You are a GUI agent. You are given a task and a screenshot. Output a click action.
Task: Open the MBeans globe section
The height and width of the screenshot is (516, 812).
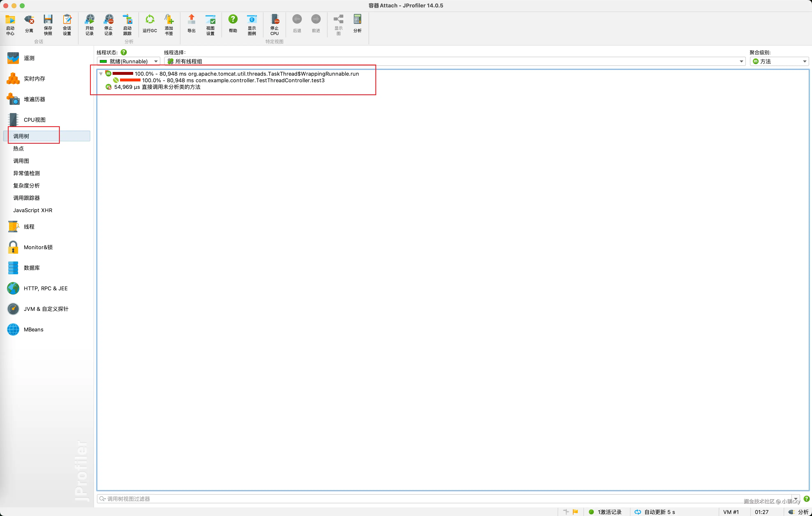pos(33,329)
